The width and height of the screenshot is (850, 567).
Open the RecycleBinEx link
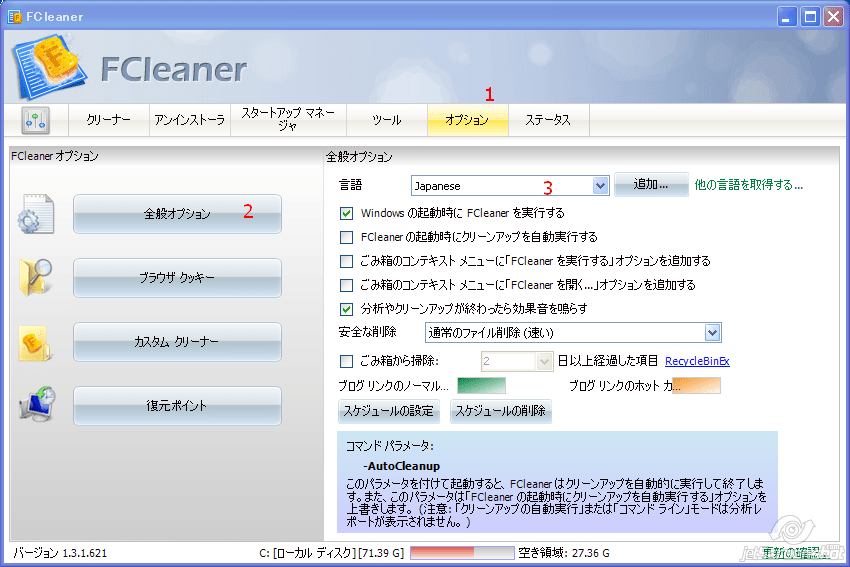pyautogui.click(x=697, y=361)
